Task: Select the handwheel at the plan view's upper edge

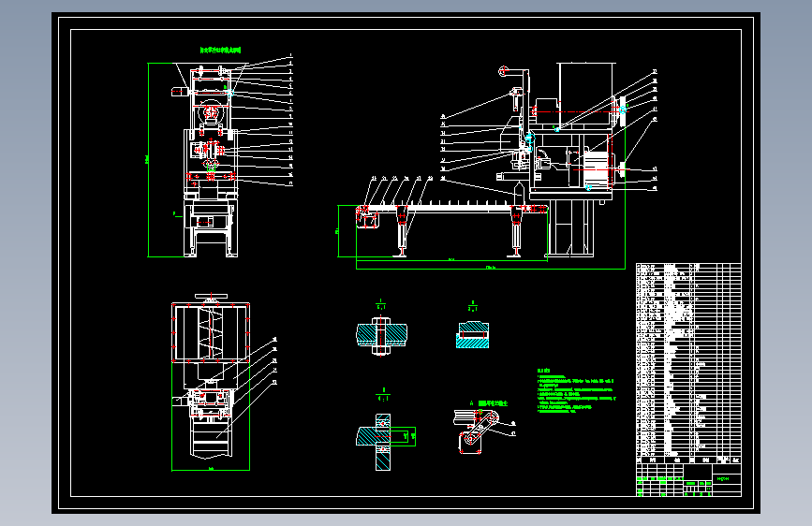Action: point(211,298)
